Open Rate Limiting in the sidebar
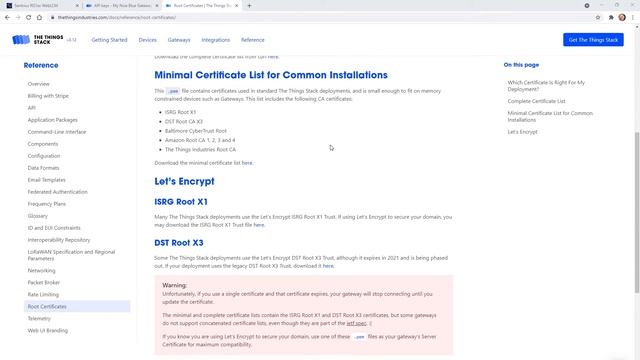Image resolution: width=640 pixels, height=360 pixels. [43, 295]
